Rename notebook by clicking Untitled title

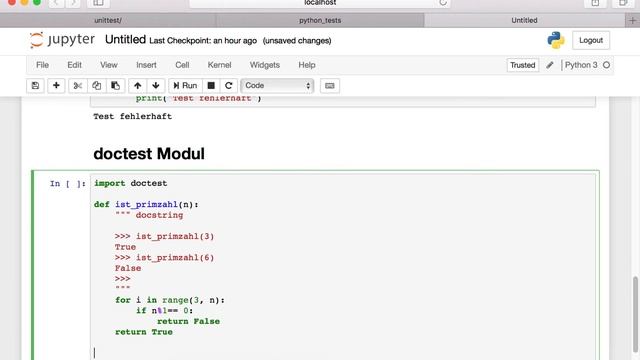coord(125,40)
